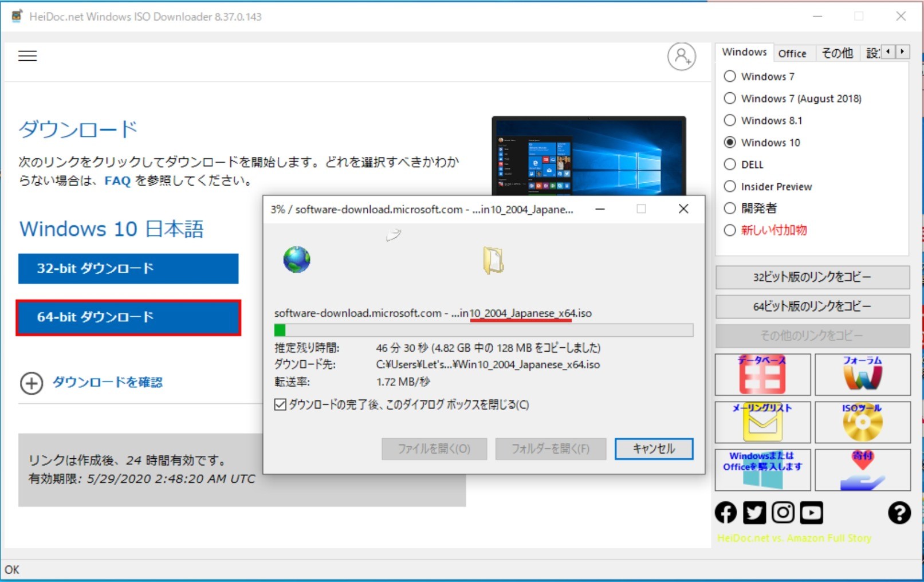Copy the 64-bit version link

[x=812, y=306]
